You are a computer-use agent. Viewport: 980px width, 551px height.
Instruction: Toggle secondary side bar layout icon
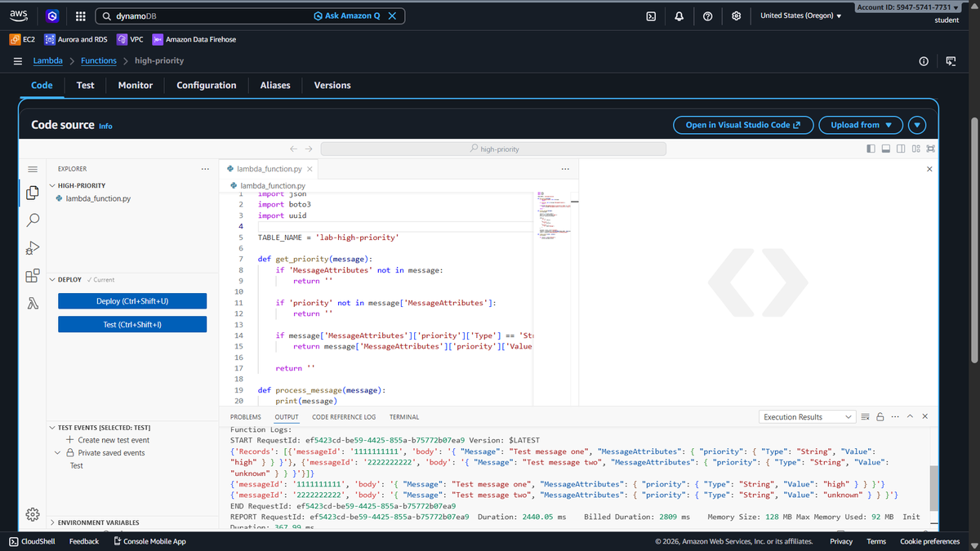(901, 149)
